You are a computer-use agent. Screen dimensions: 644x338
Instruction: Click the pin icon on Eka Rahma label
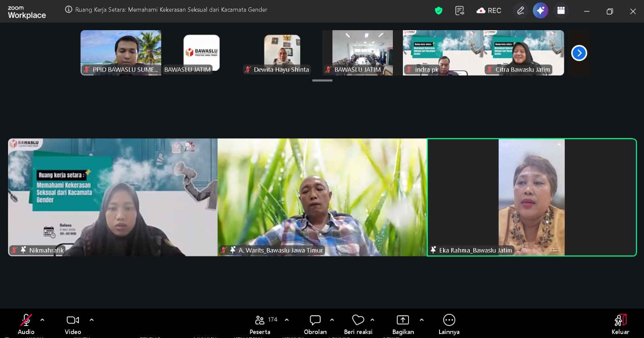433,250
